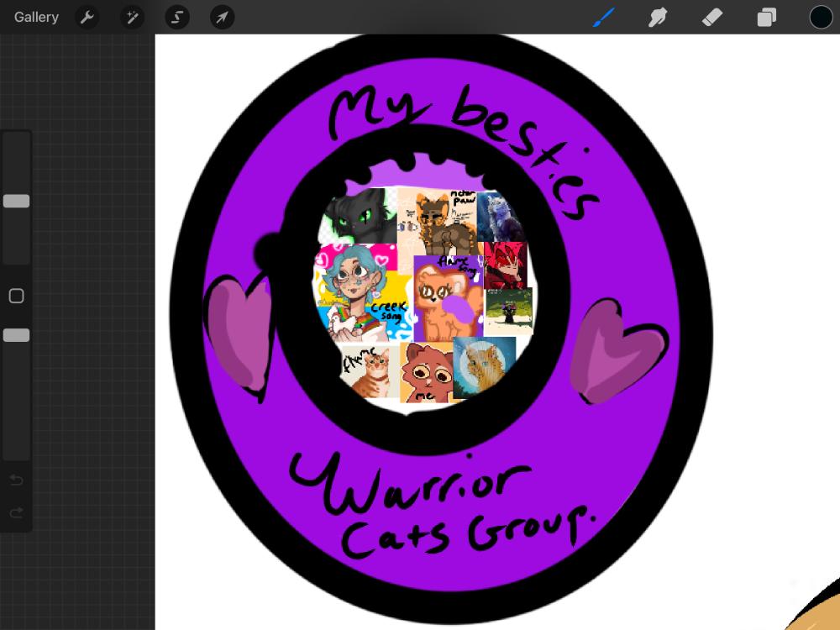Click the brush opacity slider handle

[17, 335]
